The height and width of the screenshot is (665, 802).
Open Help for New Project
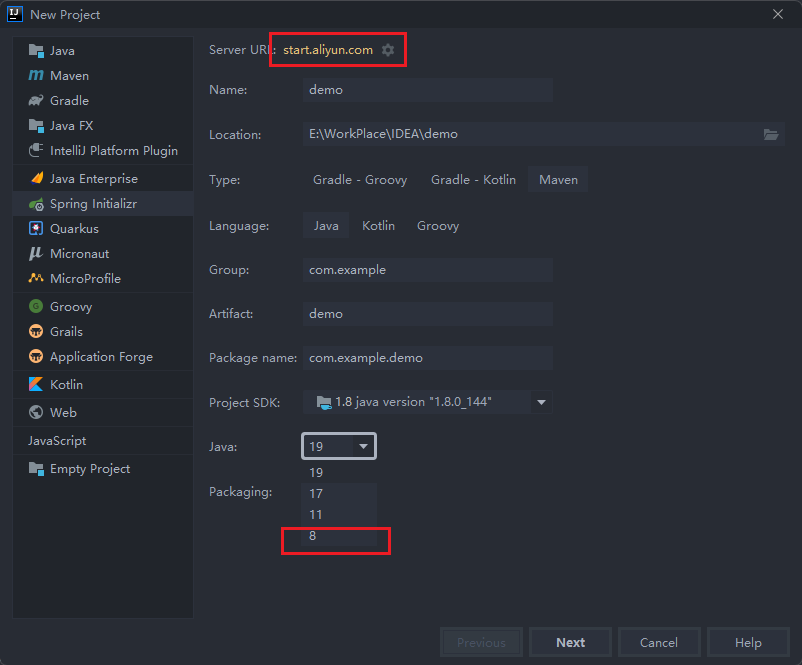[x=748, y=642]
